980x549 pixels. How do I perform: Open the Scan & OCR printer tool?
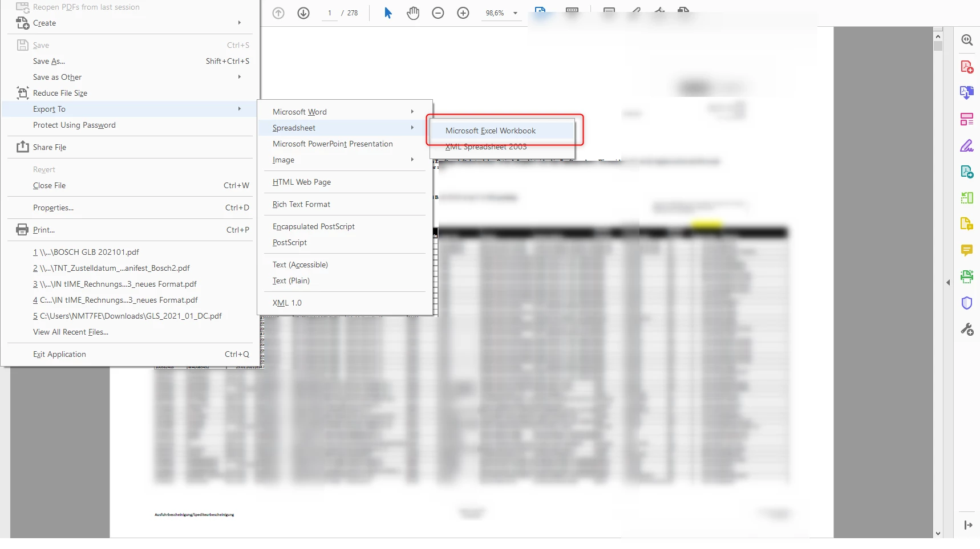[967, 276]
